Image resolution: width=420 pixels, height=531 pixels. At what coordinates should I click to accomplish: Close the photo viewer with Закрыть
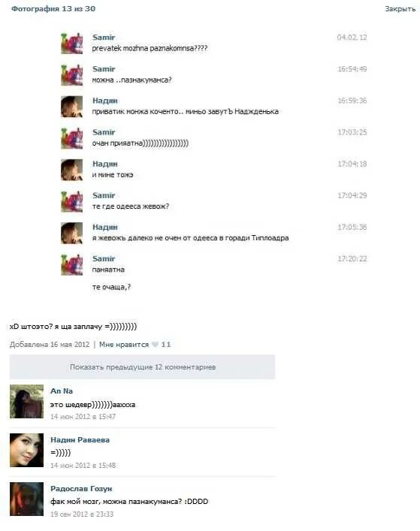[400, 9]
